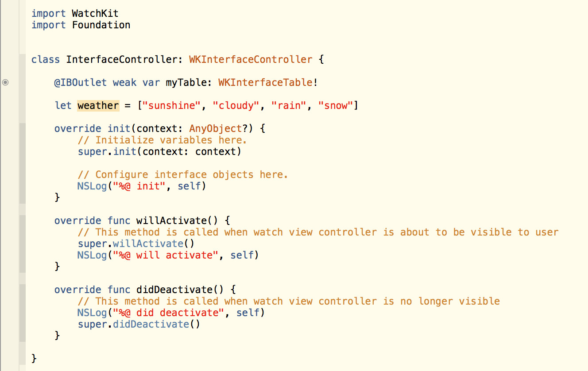This screenshot has height=371, width=588.
Task: Collapse the init method using fold ribbon
Action: tap(22, 163)
